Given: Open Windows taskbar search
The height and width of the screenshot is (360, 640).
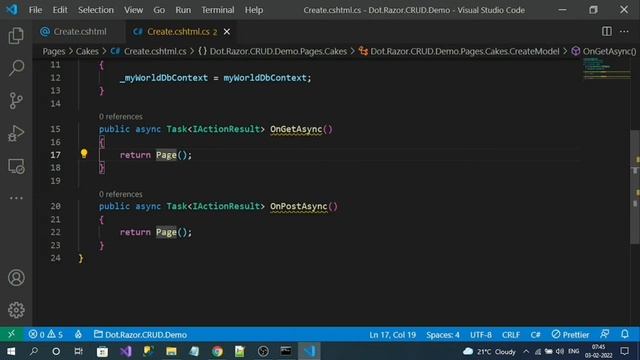Looking at the screenshot, I should click(x=34, y=351).
